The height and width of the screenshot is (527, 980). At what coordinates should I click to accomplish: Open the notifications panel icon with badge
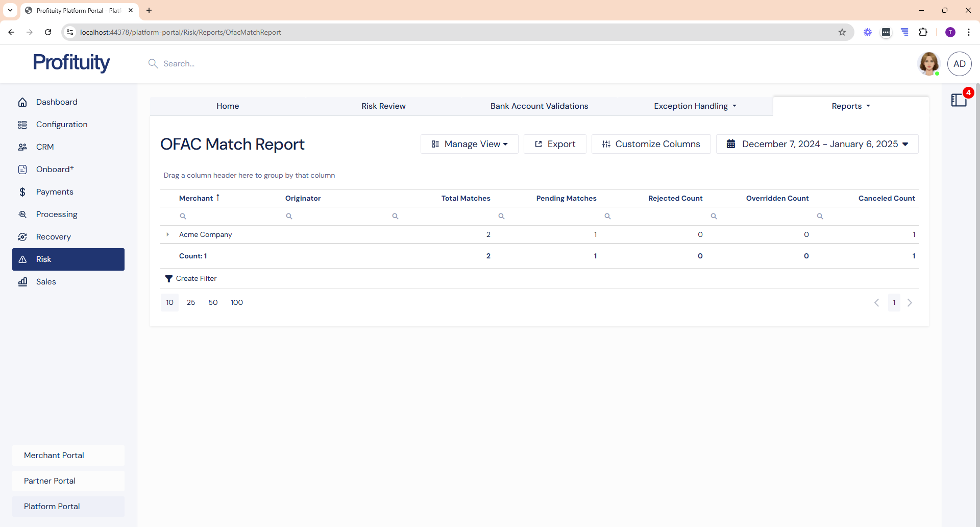[x=959, y=100]
